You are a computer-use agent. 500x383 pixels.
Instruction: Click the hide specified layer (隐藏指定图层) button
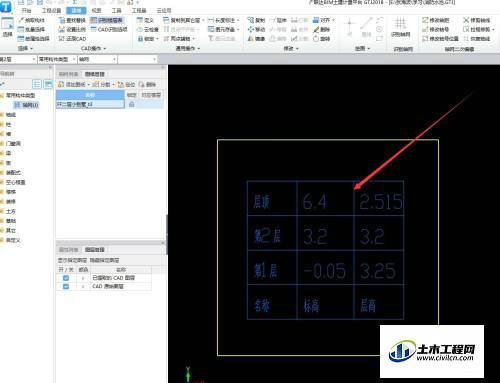104,260
